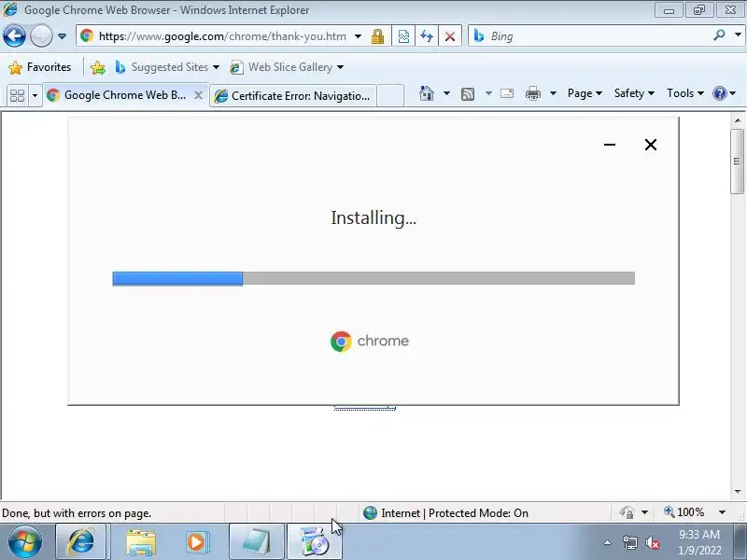Open the Web Slice Gallery link
The width and height of the screenshot is (747, 560).
tap(287, 67)
